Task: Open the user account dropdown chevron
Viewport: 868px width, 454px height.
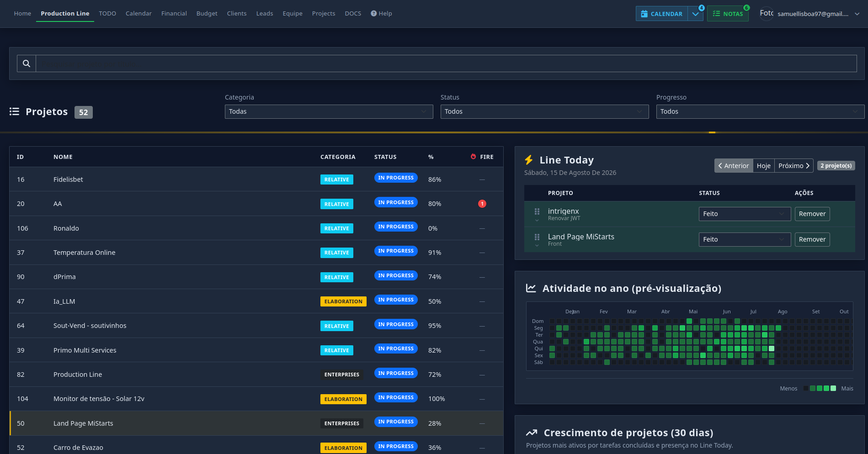Action: pyautogui.click(x=857, y=14)
